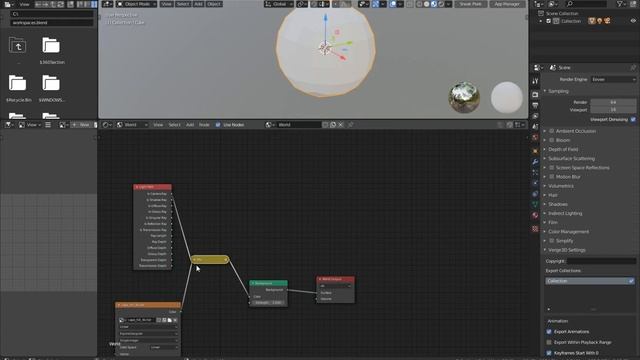Open the Object Constraints properties tab icon

(x=535, y=194)
